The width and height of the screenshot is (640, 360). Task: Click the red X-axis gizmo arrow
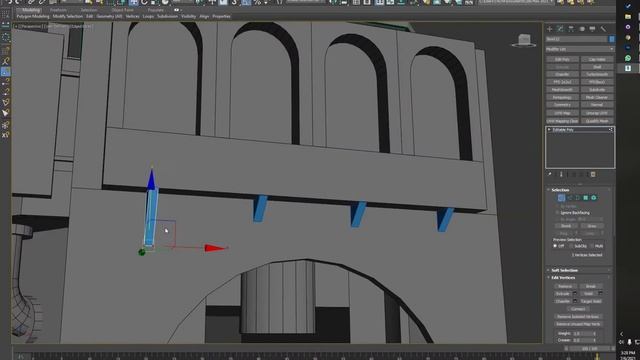pyautogui.click(x=216, y=248)
